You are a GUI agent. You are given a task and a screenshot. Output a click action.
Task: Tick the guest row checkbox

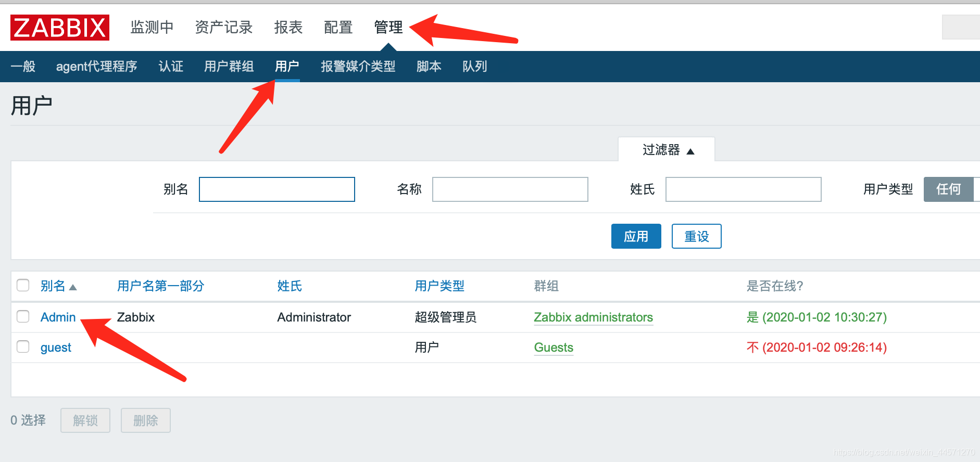(23, 346)
